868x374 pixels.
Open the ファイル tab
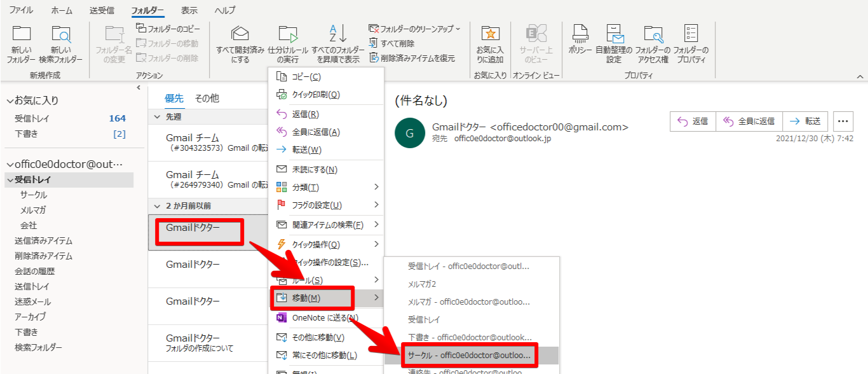tap(22, 10)
